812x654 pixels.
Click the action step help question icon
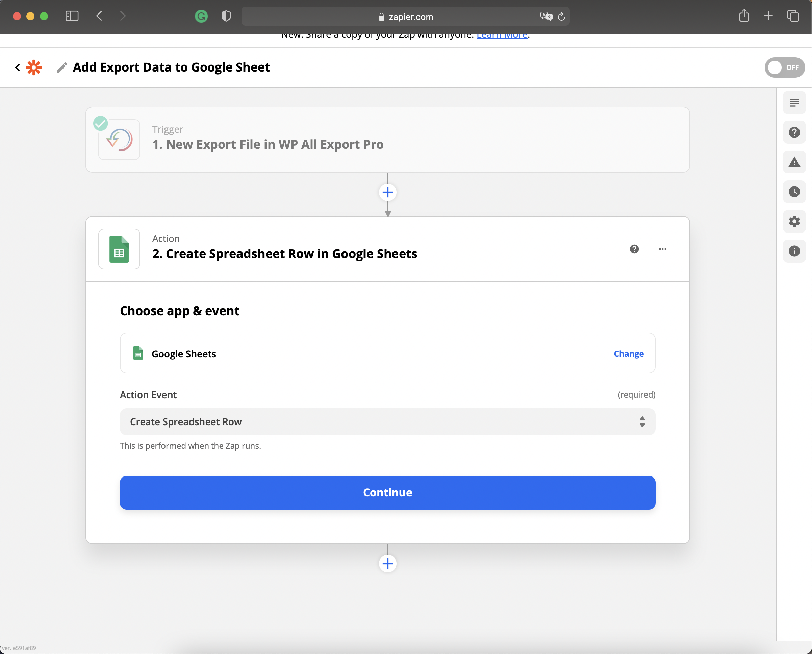[634, 249]
